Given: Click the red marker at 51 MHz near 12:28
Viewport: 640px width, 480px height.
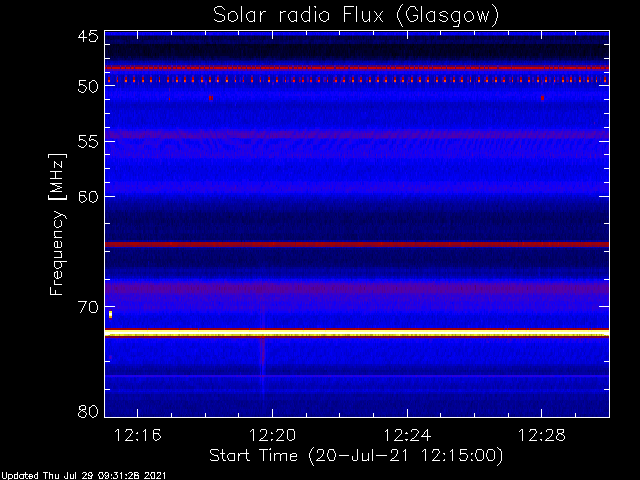Looking at the screenshot, I should [542, 98].
